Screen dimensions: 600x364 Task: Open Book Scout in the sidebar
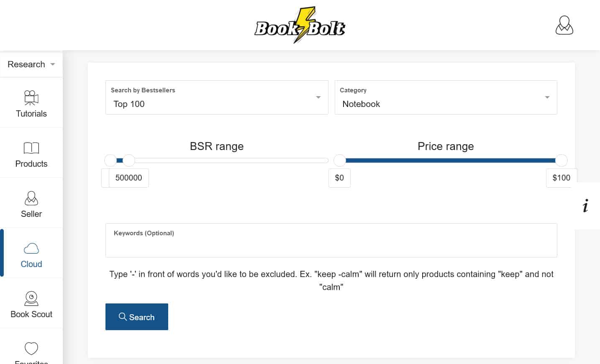pos(31,304)
